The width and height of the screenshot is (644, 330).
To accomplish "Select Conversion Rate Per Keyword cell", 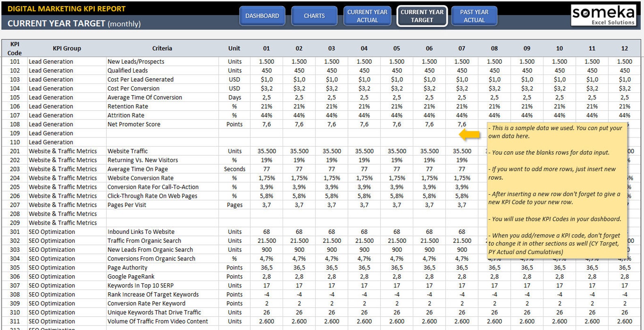I will pyautogui.click(x=162, y=303).
